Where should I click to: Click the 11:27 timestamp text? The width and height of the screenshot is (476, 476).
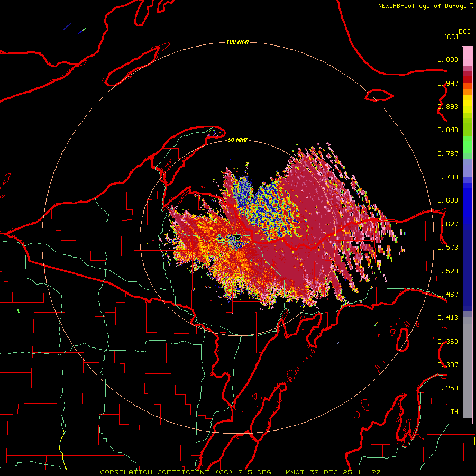click(x=369, y=472)
